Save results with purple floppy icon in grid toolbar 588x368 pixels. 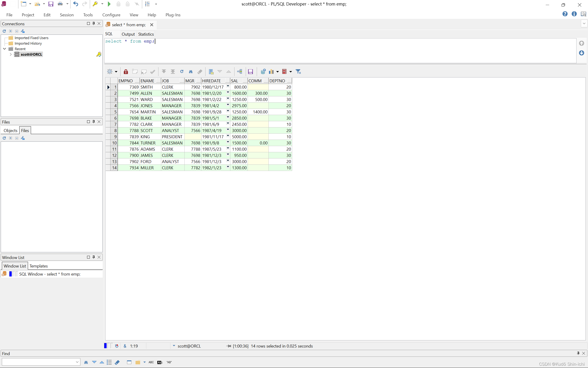tap(251, 72)
